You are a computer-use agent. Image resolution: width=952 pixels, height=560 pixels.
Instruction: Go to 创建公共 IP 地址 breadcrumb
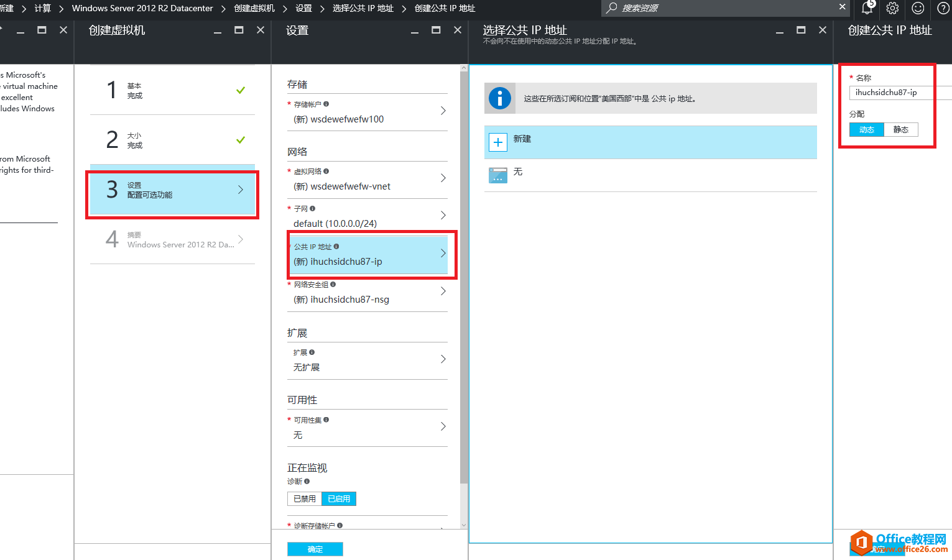click(445, 8)
